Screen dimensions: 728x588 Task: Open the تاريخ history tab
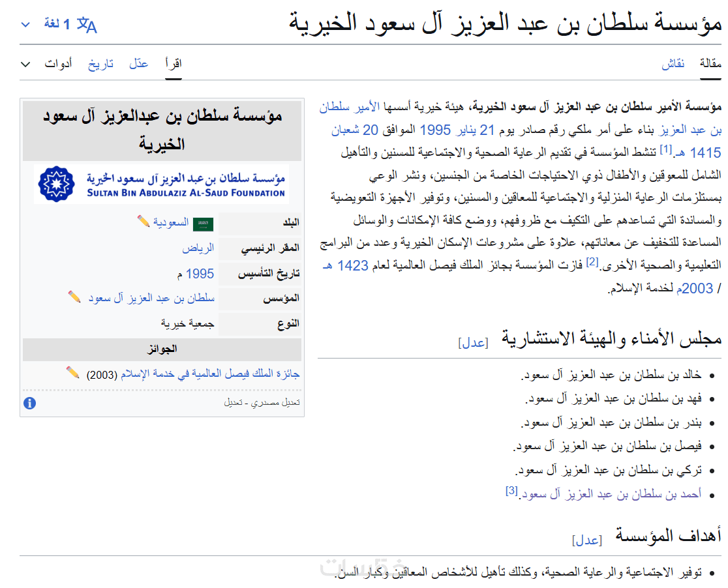[x=100, y=64]
